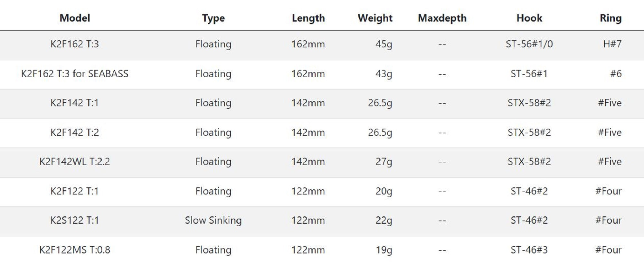Click the Hook column header
Image resolution: width=644 pixels, height=265 pixels.
point(529,18)
